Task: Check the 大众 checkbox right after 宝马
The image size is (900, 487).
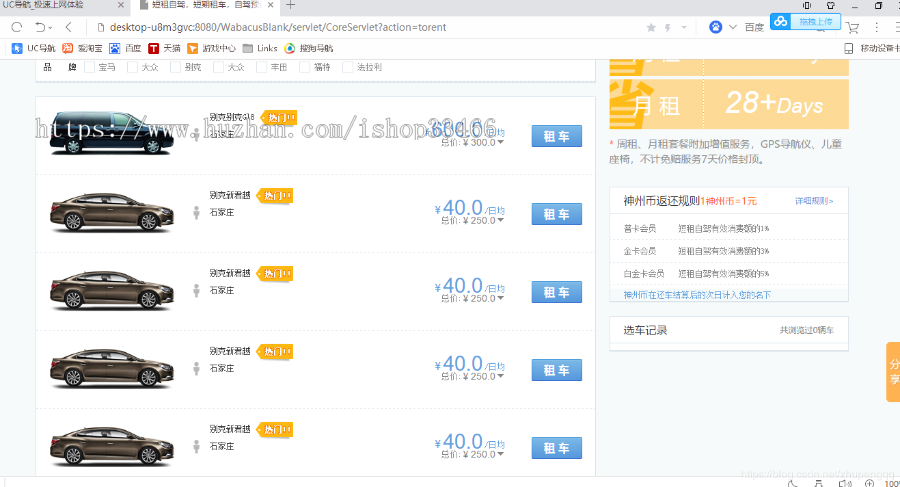Action: 133,67
